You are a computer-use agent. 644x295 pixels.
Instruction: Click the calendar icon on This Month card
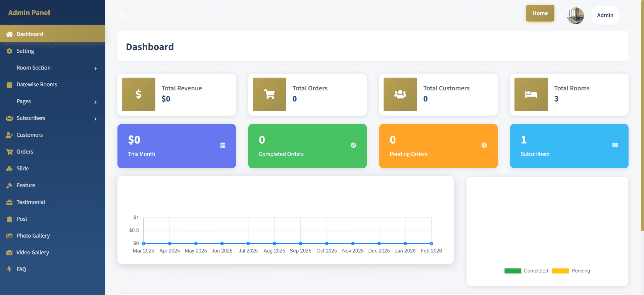click(x=223, y=145)
